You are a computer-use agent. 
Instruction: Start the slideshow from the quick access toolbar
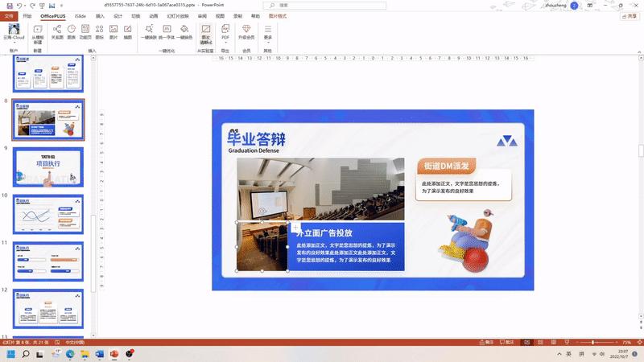coord(42,6)
